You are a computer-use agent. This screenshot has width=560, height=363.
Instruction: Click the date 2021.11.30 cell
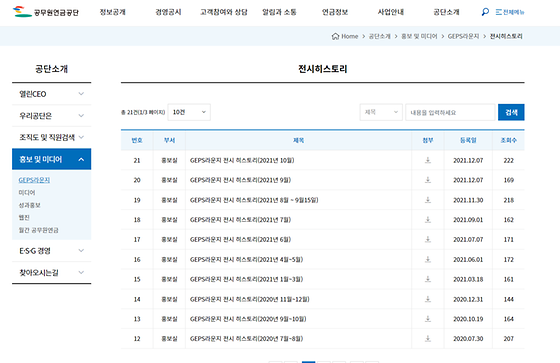468,200
